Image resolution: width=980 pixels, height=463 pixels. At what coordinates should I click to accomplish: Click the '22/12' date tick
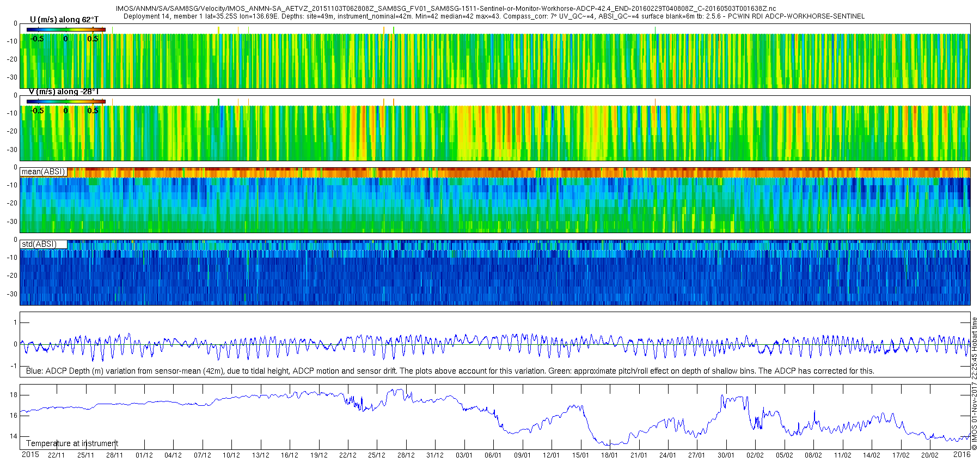(x=348, y=455)
